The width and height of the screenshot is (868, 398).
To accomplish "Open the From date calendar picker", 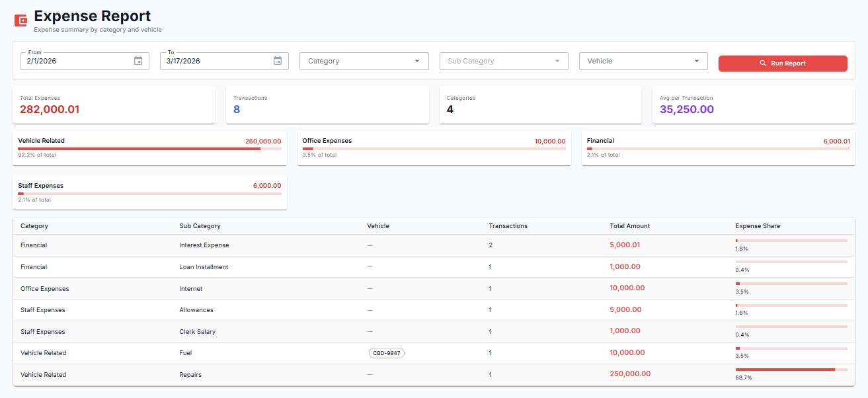I will click(x=137, y=60).
